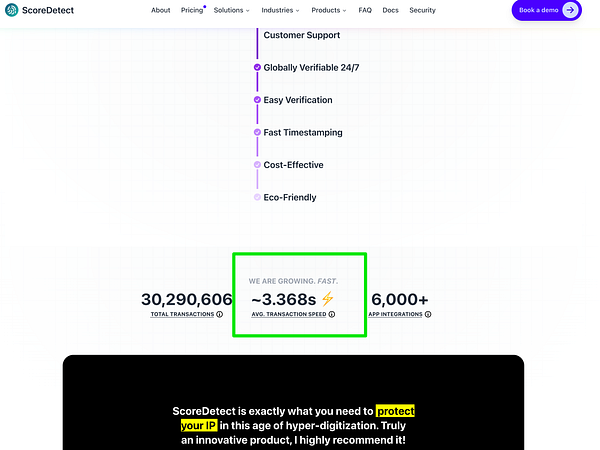Expand the Solutions dropdown menu
The width and height of the screenshot is (600, 450).
click(232, 10)
